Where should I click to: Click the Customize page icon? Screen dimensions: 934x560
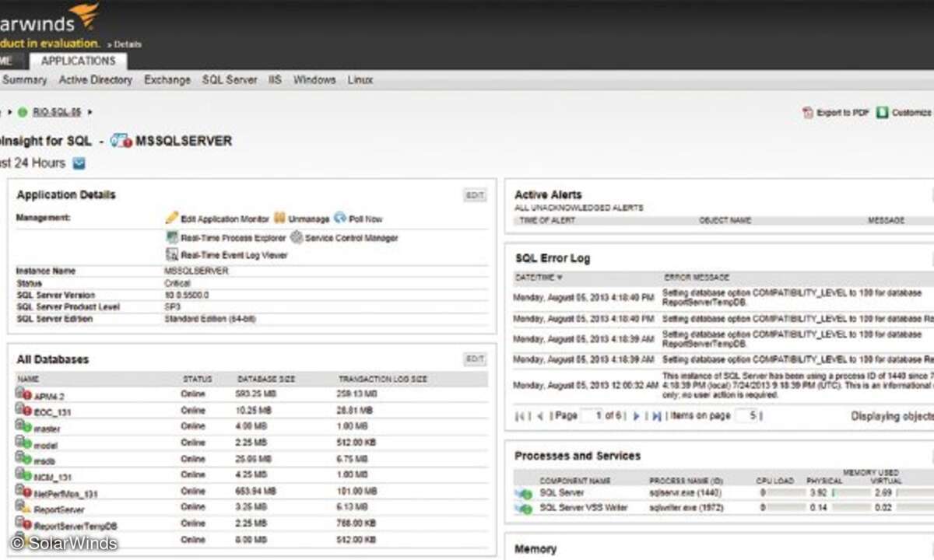(x=882, y=112)
